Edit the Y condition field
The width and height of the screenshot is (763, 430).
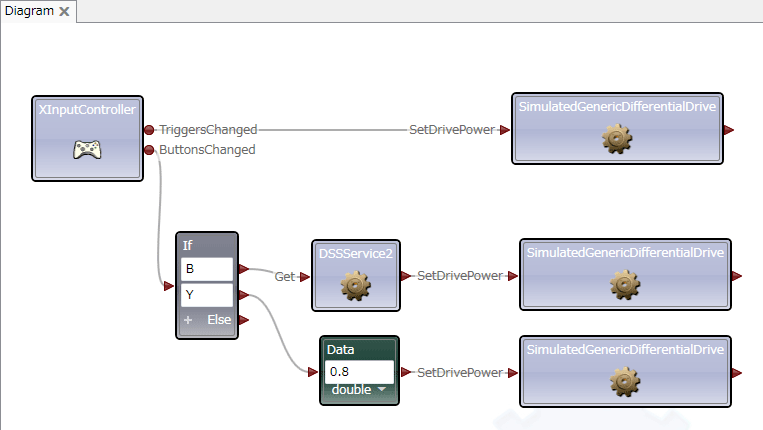pos(207,295)
